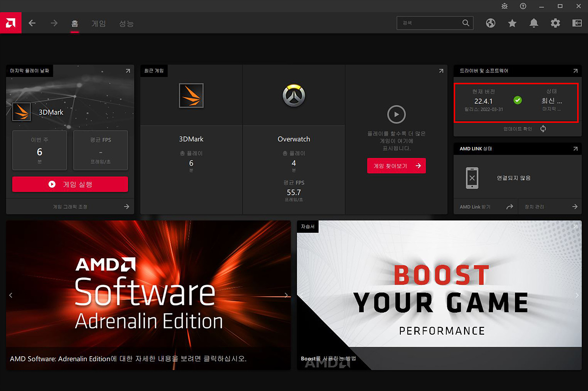Click the game graphics adjust arrow

click(x=126, y=207)
